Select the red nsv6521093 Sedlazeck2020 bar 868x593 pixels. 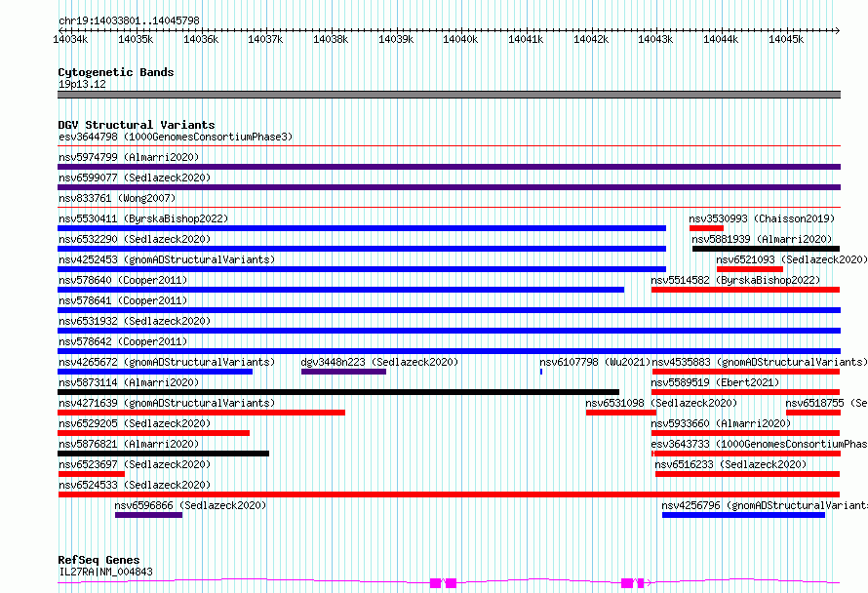coord(750,269)
